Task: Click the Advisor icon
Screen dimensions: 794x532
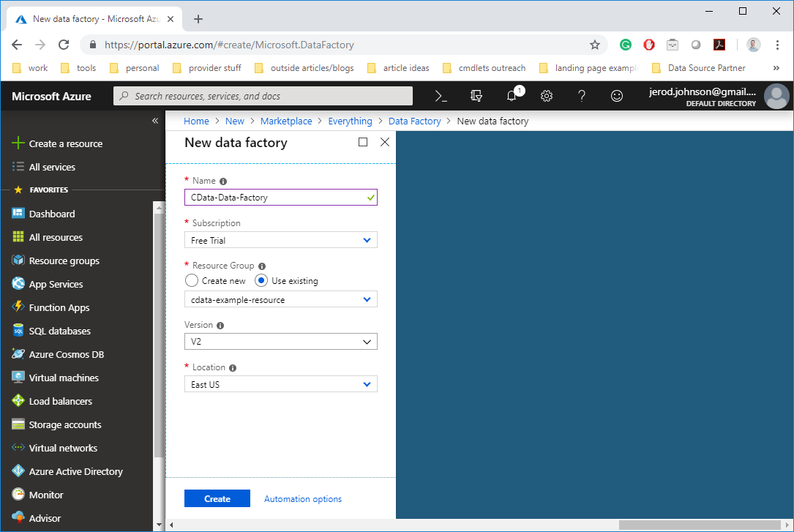Action: click(18, 517)
